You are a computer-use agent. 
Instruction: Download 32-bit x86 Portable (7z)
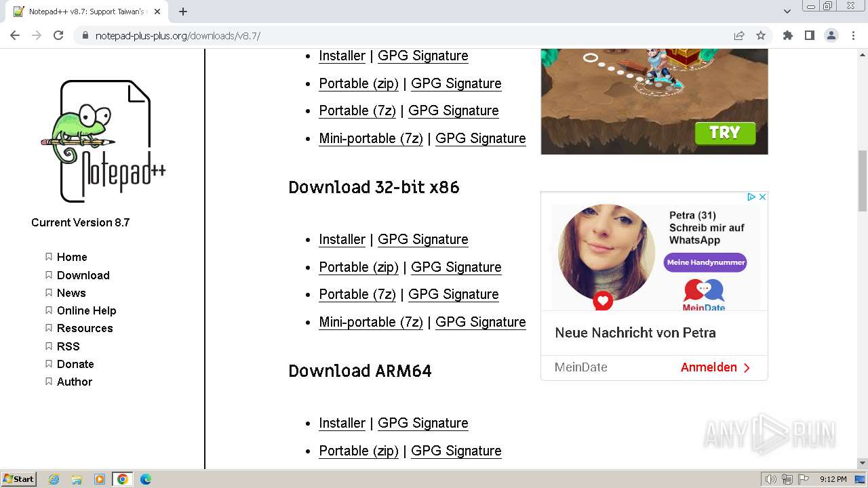(357, 294)
